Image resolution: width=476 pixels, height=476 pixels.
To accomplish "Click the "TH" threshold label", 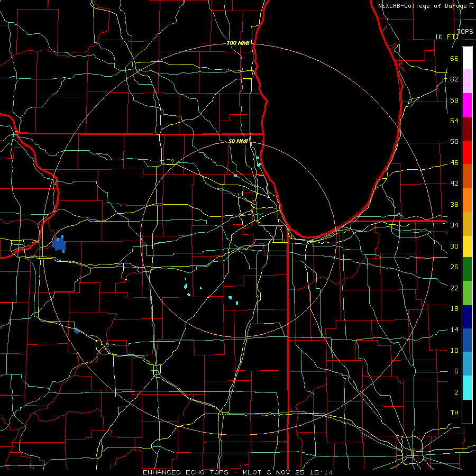I will click(x=454, y=413).
